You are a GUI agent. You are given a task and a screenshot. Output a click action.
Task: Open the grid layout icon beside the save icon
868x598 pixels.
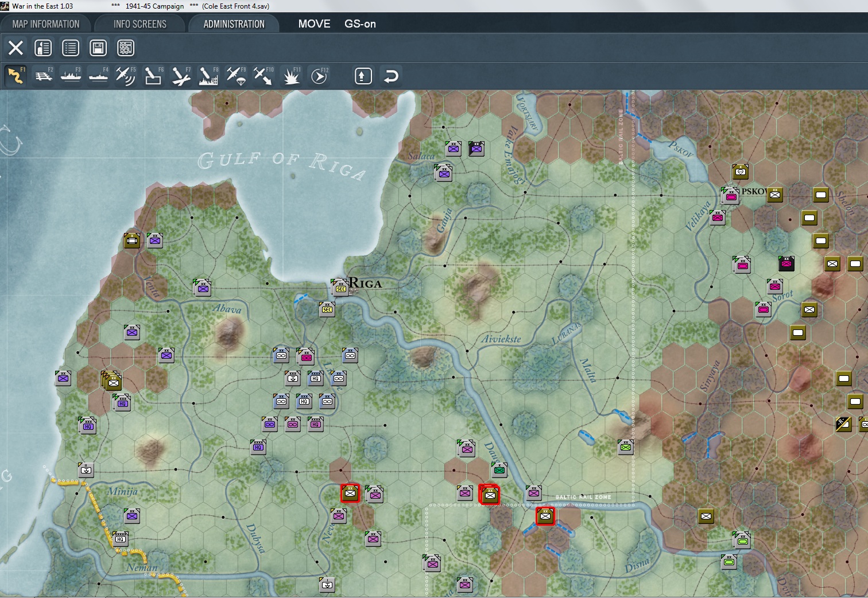pyautogui.click(x=126, y=48)
